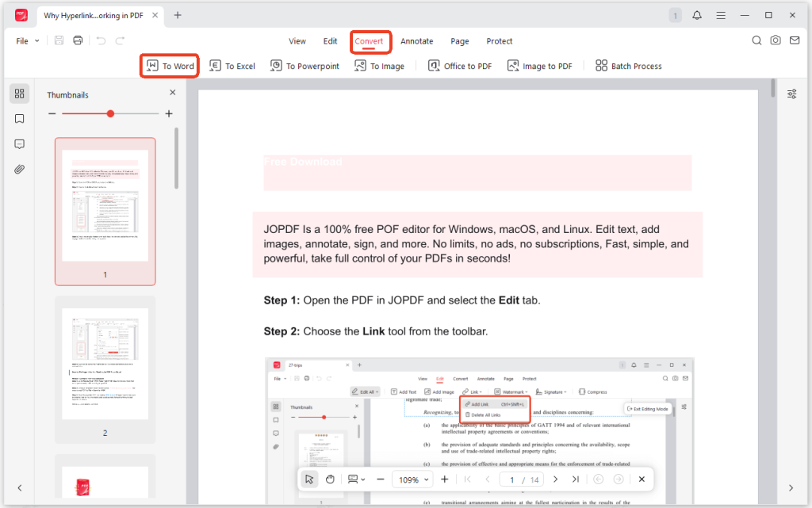Open the comments panel icon

20,143
